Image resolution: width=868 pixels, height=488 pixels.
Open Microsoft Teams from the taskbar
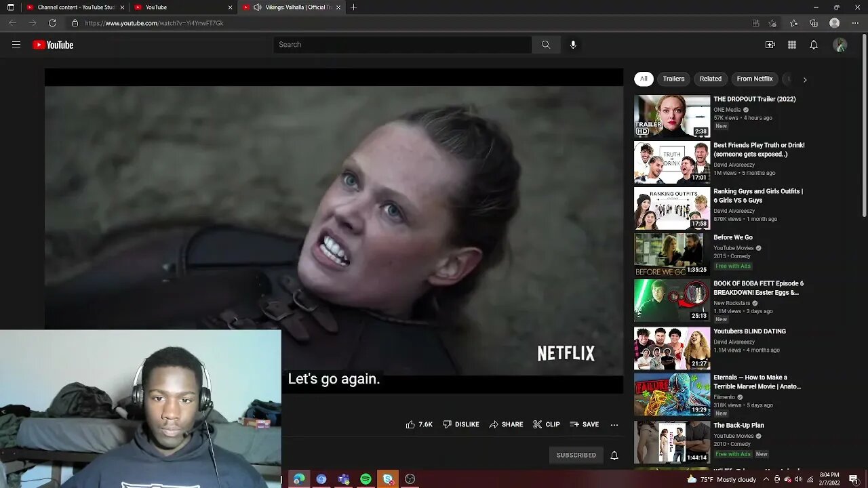click(x=344, y=479)
